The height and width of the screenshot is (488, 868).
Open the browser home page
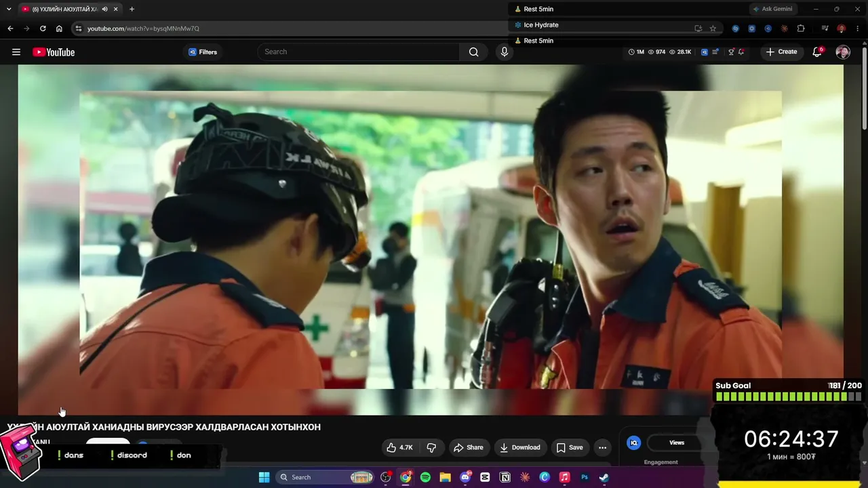point(59,28)
